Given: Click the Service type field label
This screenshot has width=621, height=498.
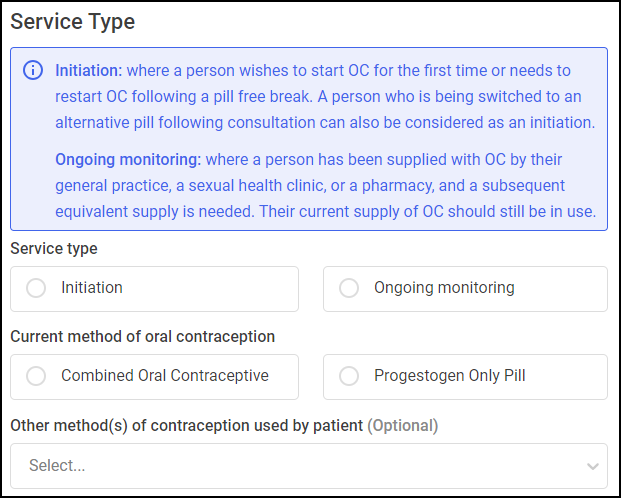Looking at the screenshot, I should [x=54, y=249].
